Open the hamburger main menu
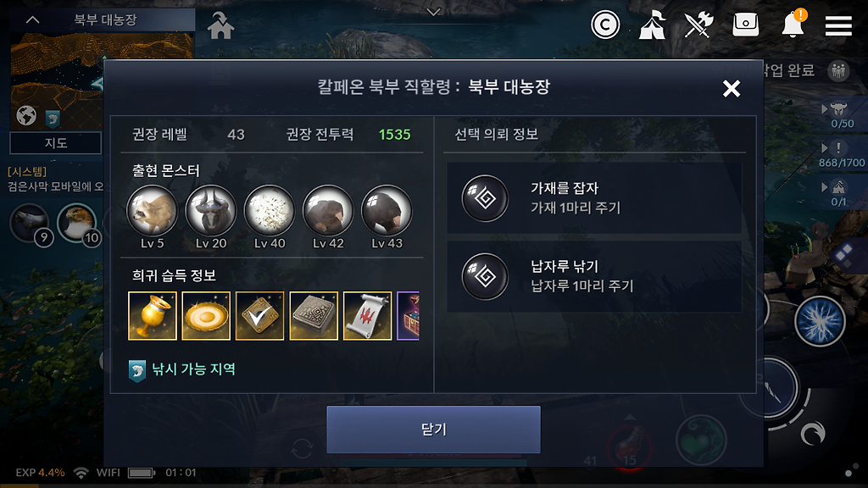This screenshot has width=868, height=488. coord(838,25)
